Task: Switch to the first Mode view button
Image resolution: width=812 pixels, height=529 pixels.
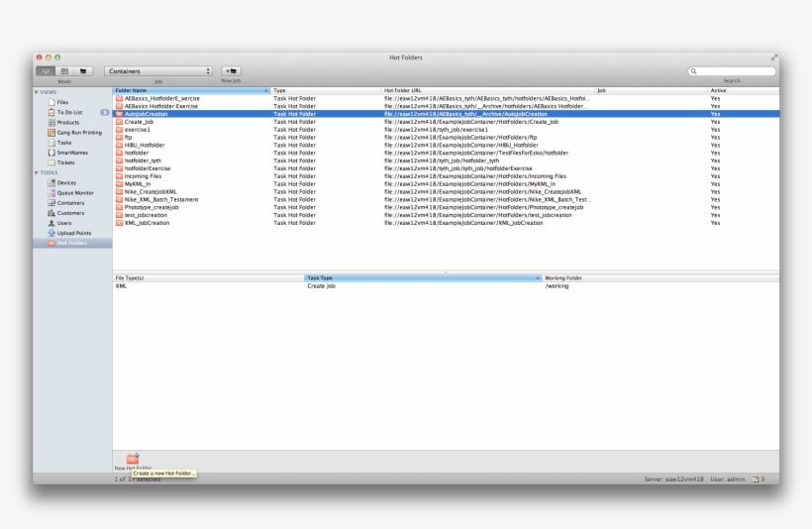Action: tap(46, 71)
